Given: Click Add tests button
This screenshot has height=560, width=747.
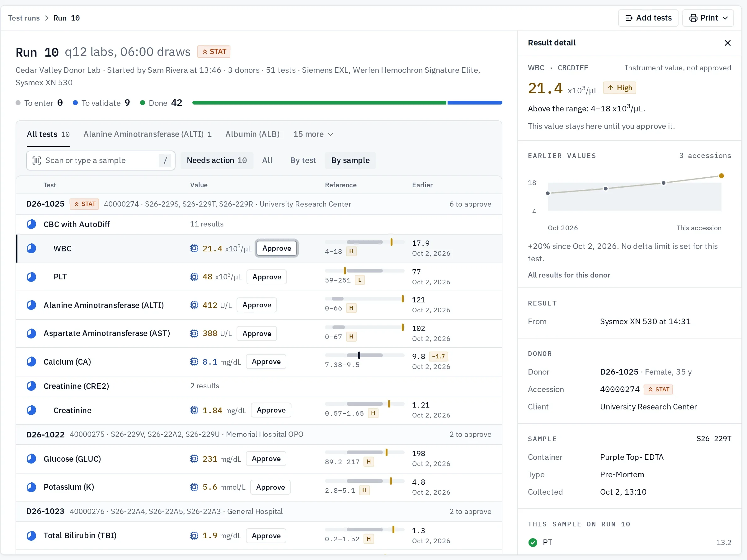Looking at the screenshot, I should coord(648,18).
